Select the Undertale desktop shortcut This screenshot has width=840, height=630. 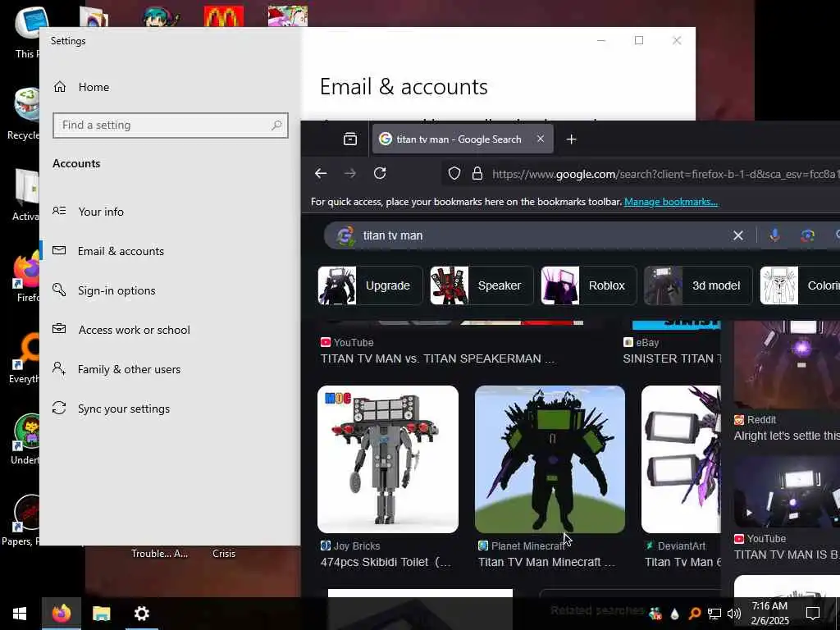[24, 440]
